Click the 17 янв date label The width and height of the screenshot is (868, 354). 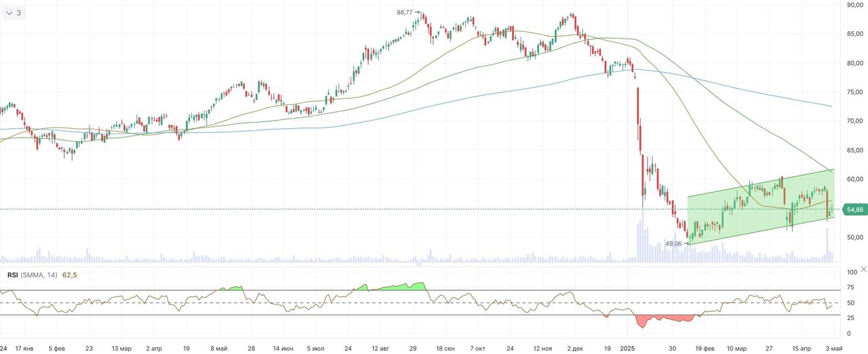[24, 348]
